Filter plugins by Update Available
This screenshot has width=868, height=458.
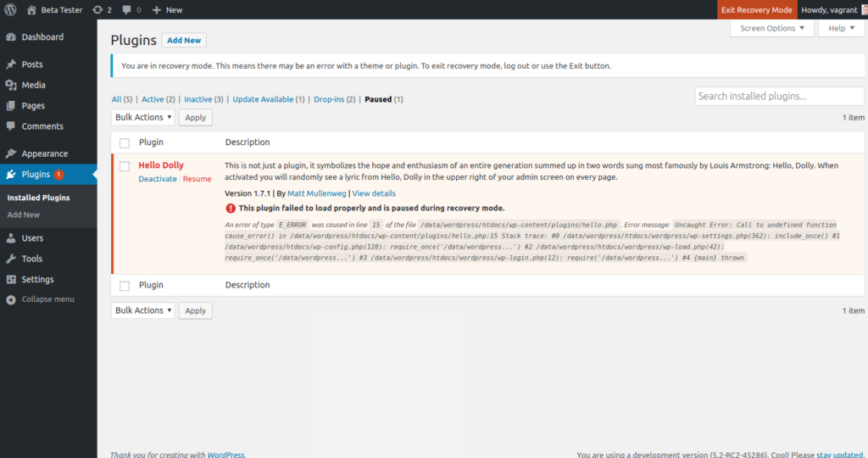click(x=263, y=99)
